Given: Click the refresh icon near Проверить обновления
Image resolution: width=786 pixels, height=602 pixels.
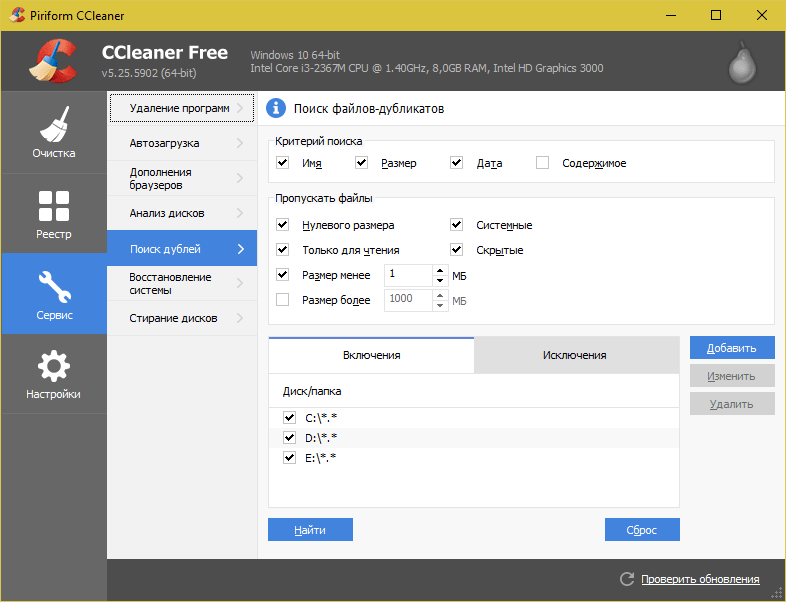Looking at the screenshot, I should 627,579.
